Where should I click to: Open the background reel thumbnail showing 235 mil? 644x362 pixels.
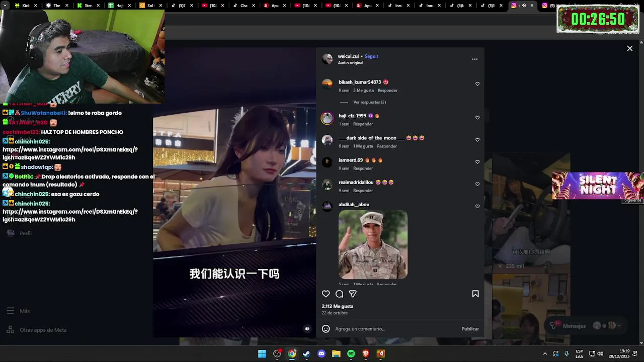click(x=531, y=214)
